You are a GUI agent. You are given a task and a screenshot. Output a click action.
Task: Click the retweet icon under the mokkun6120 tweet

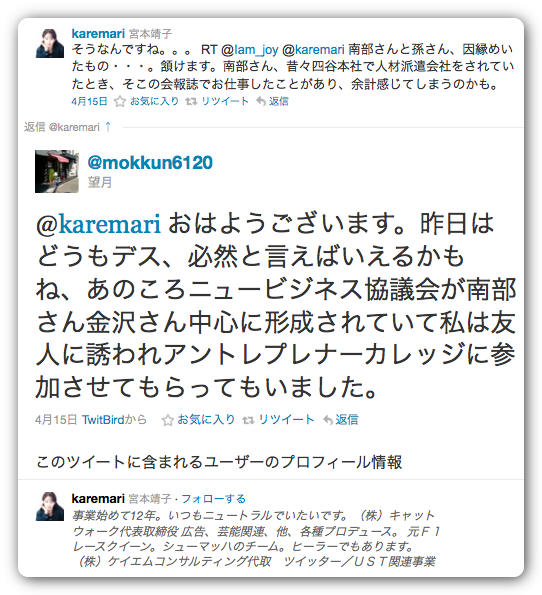click(x=248, y=420)
